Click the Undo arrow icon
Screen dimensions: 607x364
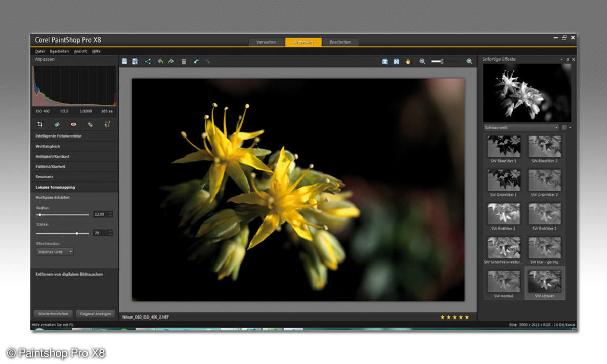click(x=196, y=61)
